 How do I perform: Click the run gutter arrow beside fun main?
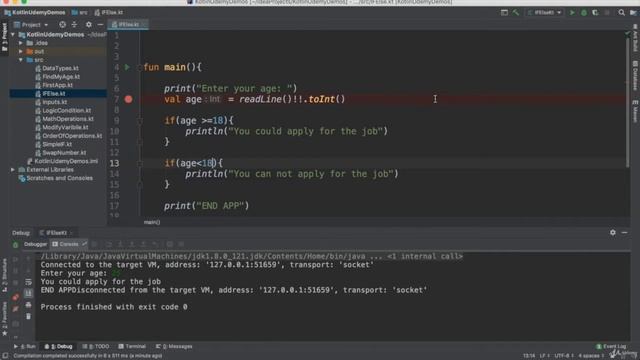(127, 67)
